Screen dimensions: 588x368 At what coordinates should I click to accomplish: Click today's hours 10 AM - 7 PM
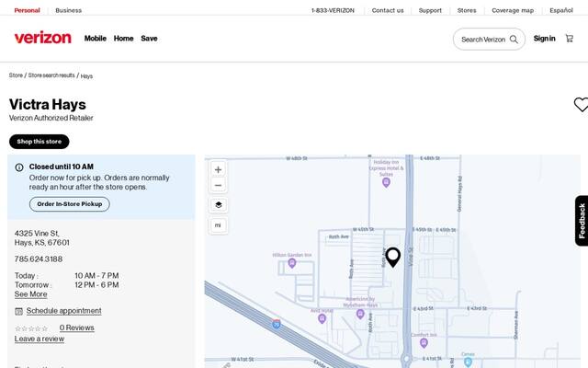coord(96,276)
